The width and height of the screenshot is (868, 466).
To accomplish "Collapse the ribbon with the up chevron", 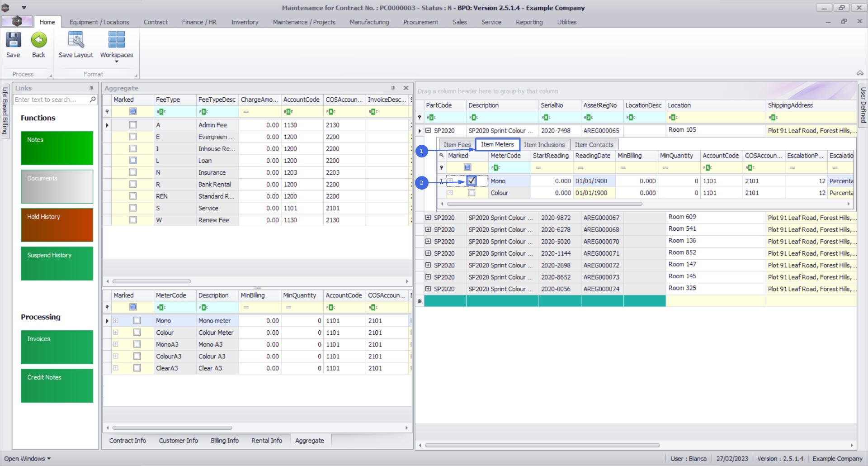I will coord(860,73).
